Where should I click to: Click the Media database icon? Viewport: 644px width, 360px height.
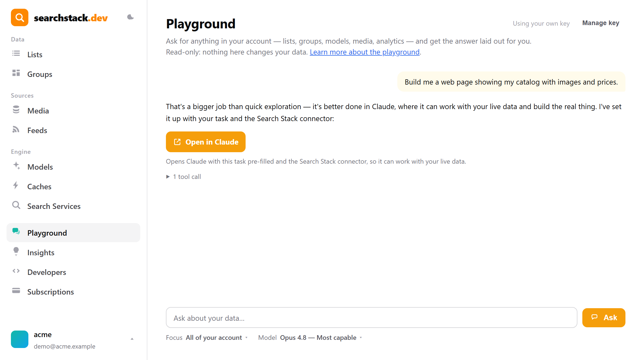pos(16,110)
